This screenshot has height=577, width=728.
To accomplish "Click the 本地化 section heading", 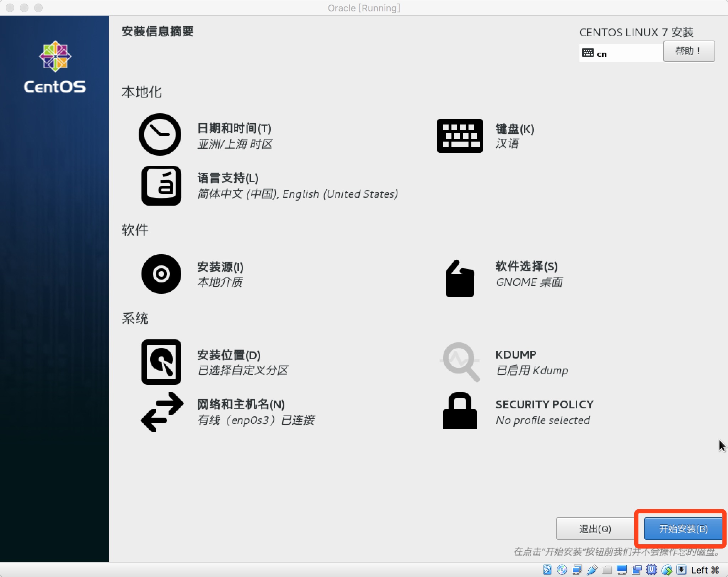I will (x=141, y=92).
